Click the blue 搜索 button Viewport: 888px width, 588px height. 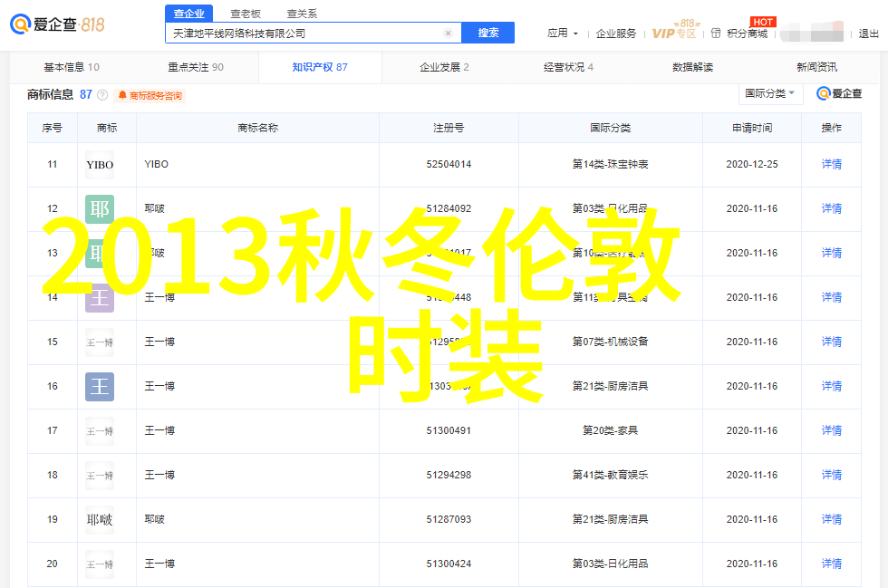click(488, 33)
